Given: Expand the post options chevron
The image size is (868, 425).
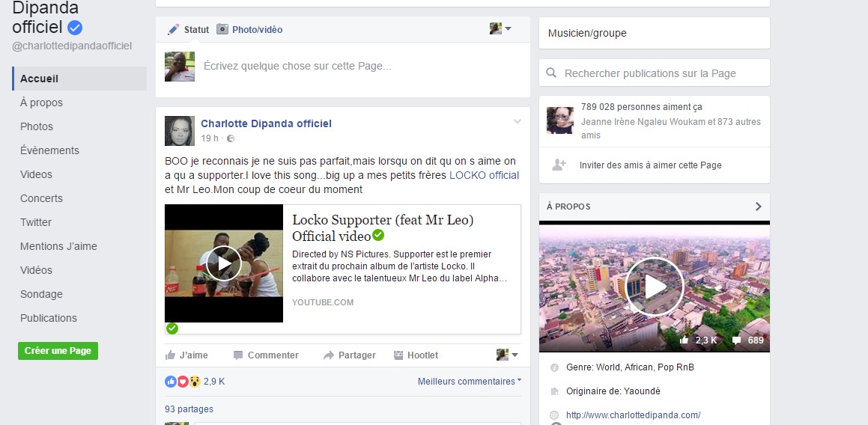Looking at the screenshot, I should click(x=517, y=121).
